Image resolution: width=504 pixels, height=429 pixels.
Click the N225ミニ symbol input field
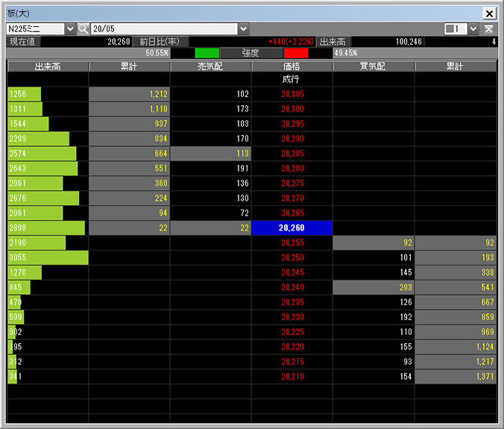pos(35,29)
